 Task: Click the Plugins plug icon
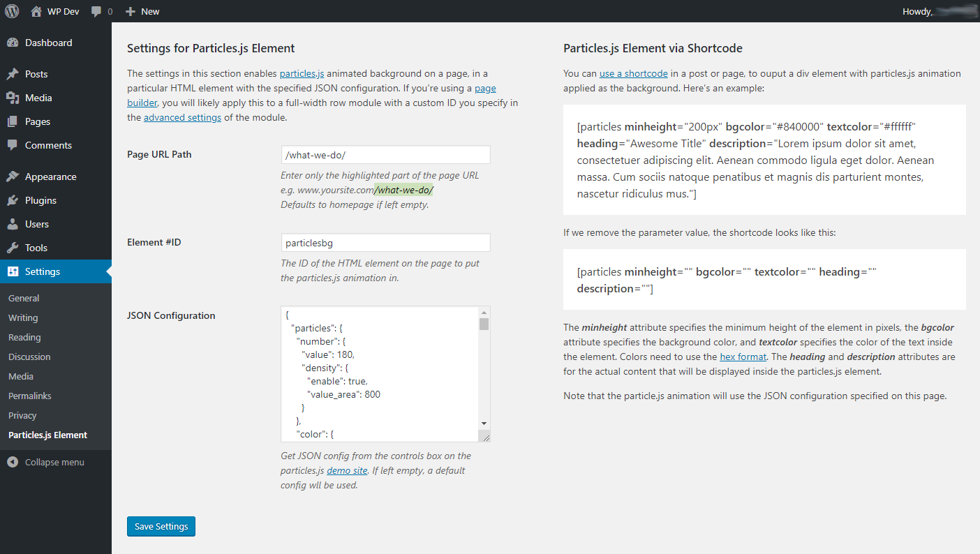click(13, 200)
